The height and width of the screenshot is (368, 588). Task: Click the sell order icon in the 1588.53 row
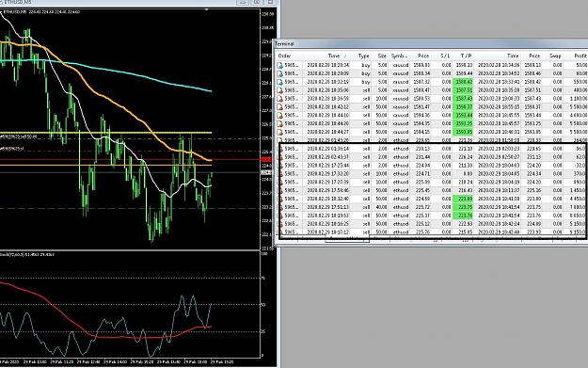[279, 99]
